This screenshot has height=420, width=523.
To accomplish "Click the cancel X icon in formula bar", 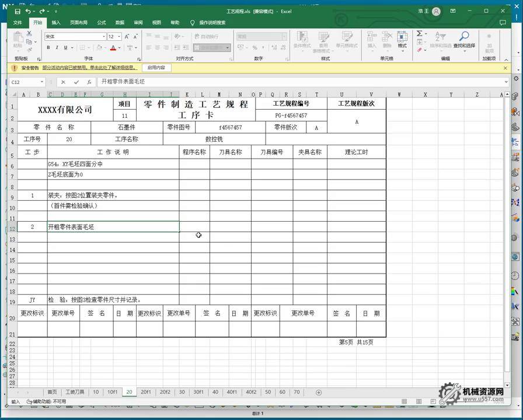I will click(63, 82).
